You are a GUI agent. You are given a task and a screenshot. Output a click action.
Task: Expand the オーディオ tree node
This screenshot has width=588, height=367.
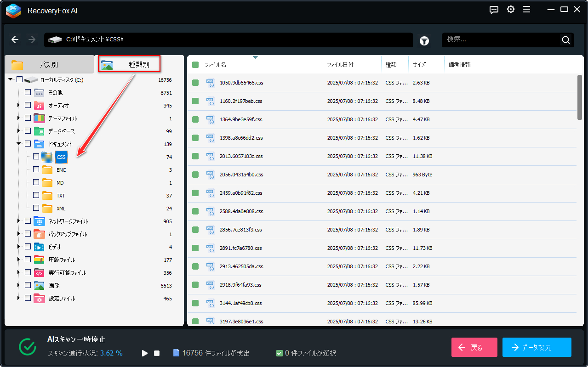[x=19, y=106]
